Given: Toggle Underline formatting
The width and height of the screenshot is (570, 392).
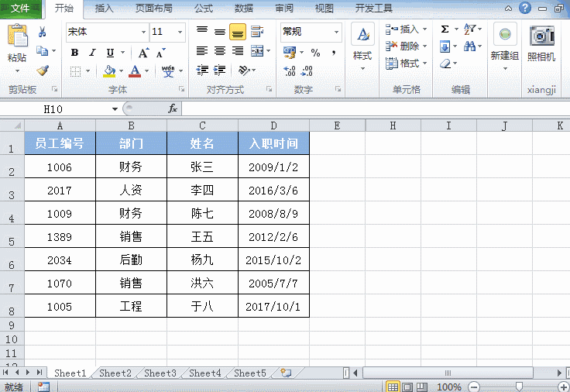Looking at the screenshot, I should [110, 53].
